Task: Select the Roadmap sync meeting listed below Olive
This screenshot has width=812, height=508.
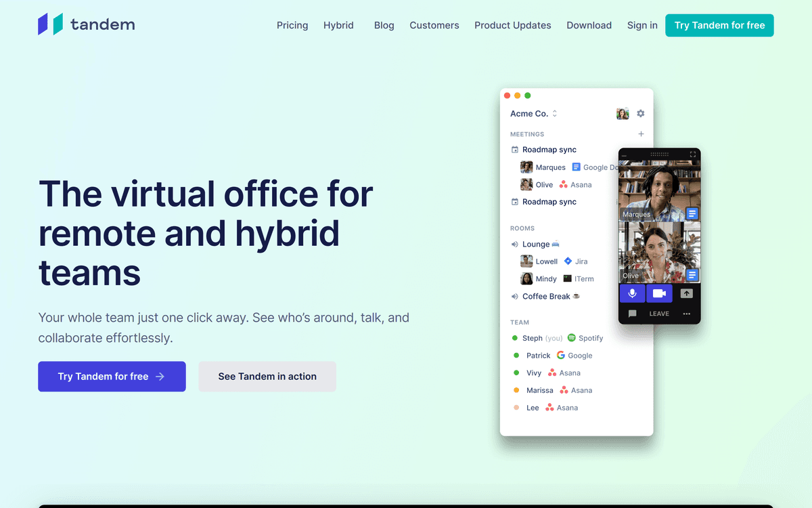Action: pyautogui.click(x=549, y=202)
